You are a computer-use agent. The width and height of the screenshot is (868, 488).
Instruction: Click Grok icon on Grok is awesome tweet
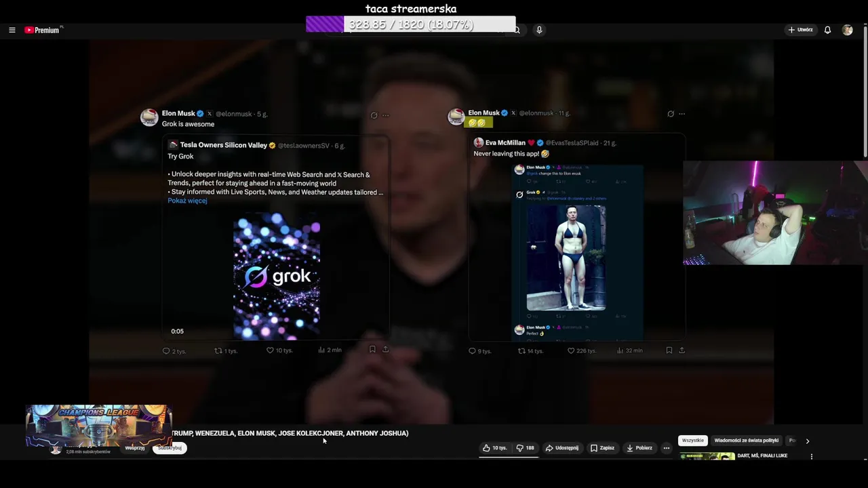(374, 115)
